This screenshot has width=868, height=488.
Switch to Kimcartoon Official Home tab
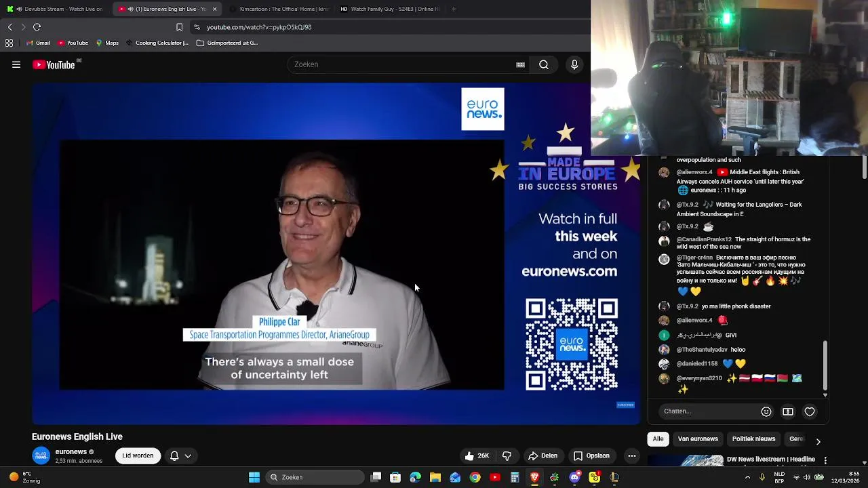coord(278,9)
